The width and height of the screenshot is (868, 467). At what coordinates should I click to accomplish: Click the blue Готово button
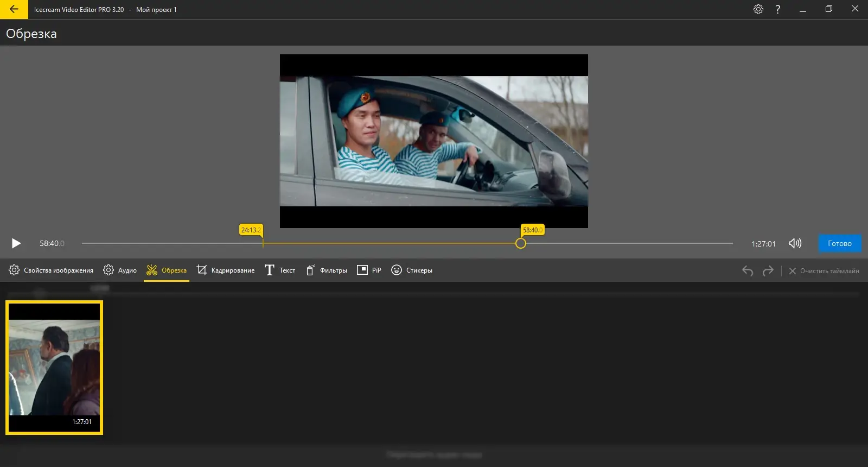click(839, 243)
